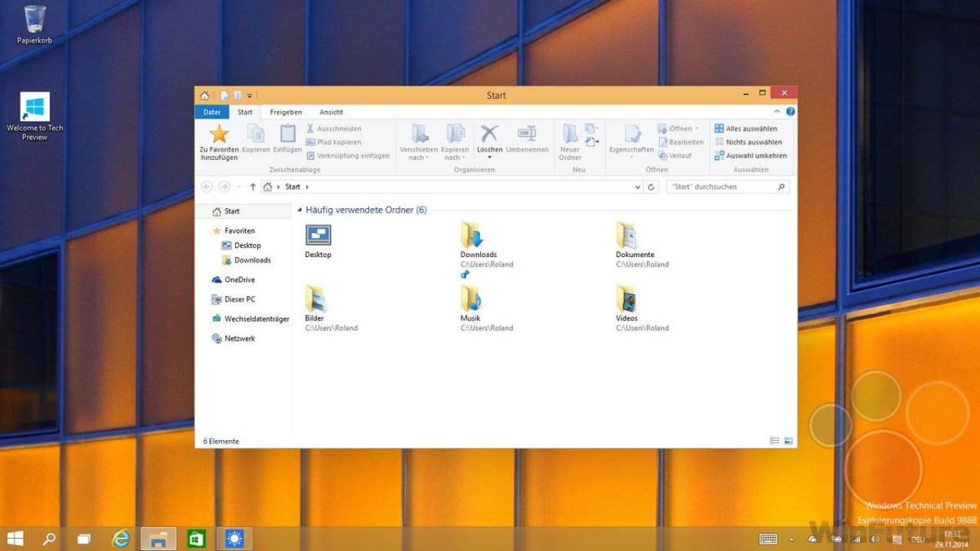The width and height of the screenshot is (980, 551).
Task: Click the Einfügen clipboard icon
Action: point(287,134)
